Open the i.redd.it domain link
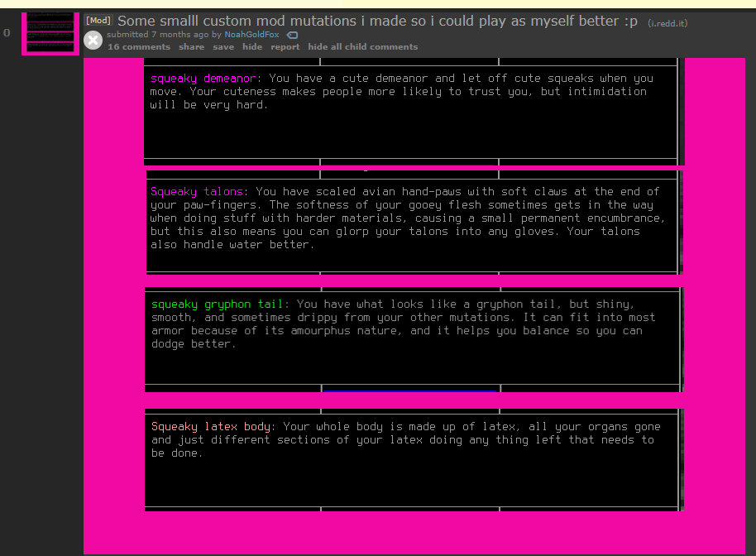This screenshot has height=556, width=756. pyautogui.click(x=667, y=23)
